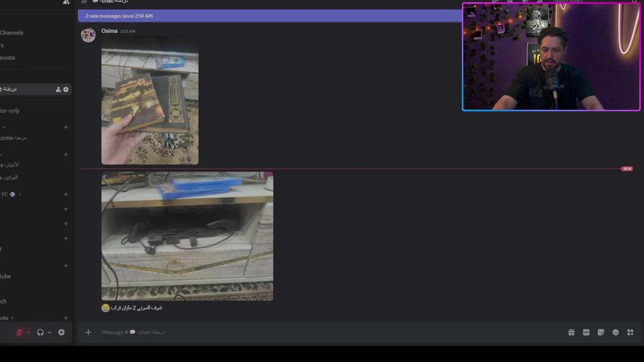Screen dimensions: 644x362
Task: Add channel plus above الأخبار channel
Action: point(65,155)
